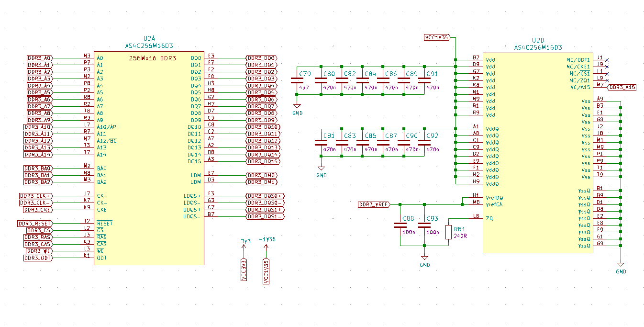Click the U2A reference designator text
The width and height of the screenshot is (644, 327).
pyautogui.click(x=149, y=38)
